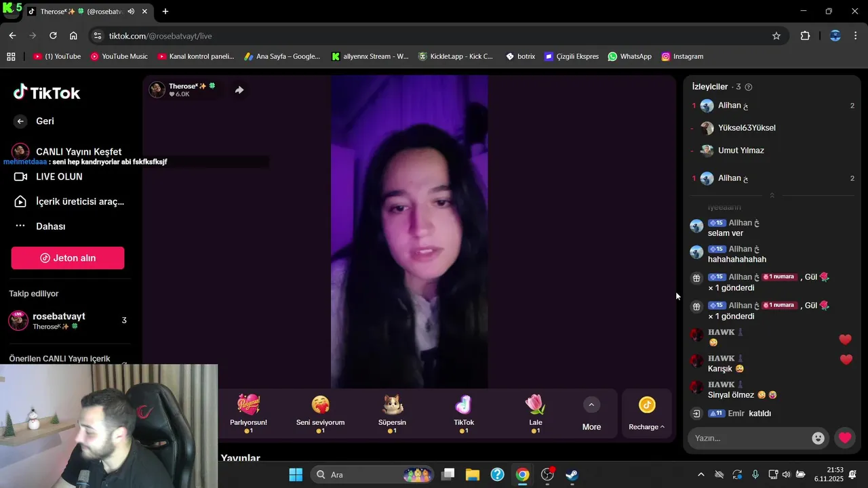Screen dimensions: 868x488
Task: Click the live video of the streamer
Action: click(409, 232)
